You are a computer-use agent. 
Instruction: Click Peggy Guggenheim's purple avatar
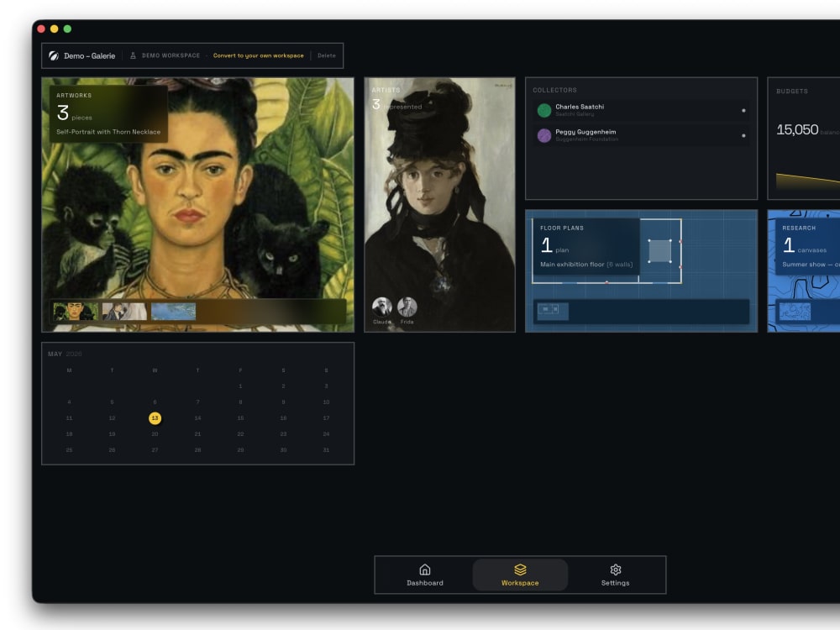[x=544, y=135]
